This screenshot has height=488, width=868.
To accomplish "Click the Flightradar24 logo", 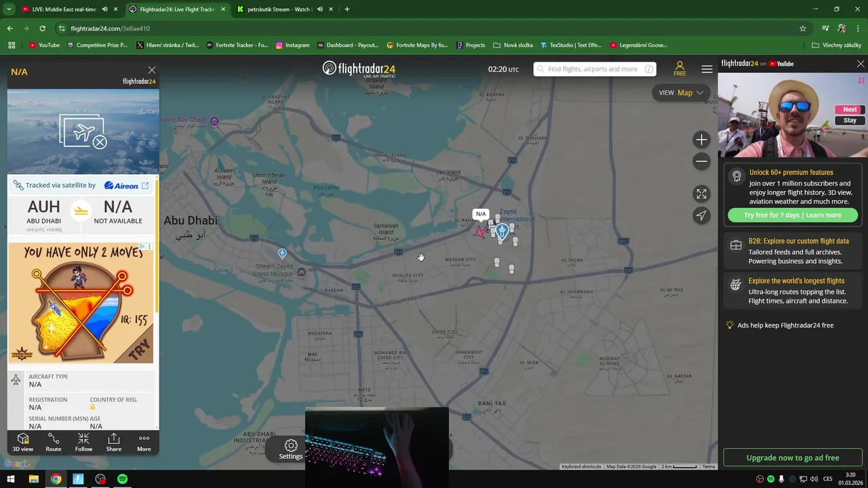I will (x=359, y=68).
